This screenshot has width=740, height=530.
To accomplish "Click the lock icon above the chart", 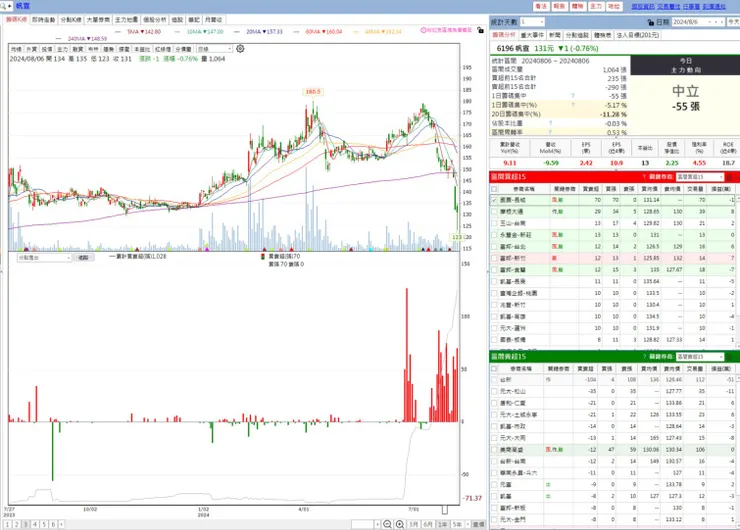I will tap(480, 30).
